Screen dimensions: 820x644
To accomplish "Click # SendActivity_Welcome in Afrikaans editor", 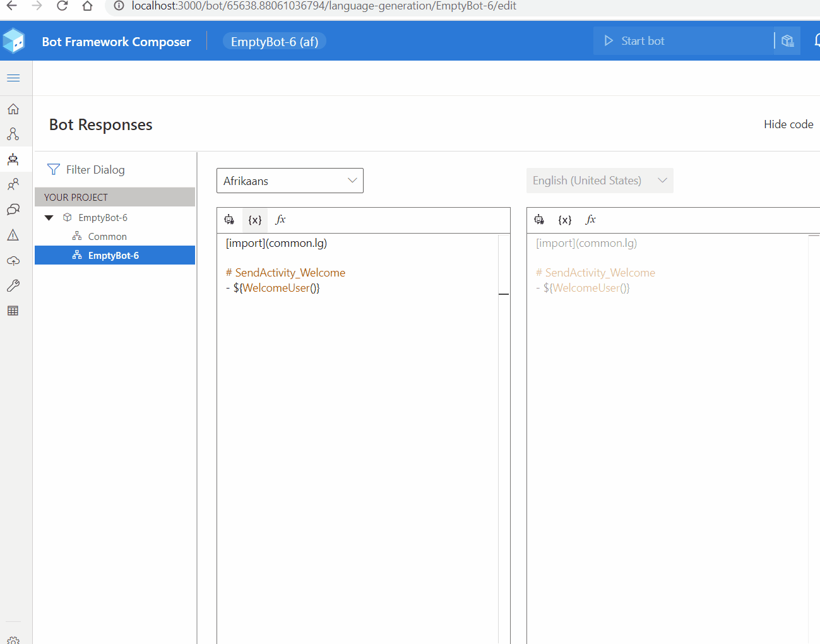I will tap(285, 273).
